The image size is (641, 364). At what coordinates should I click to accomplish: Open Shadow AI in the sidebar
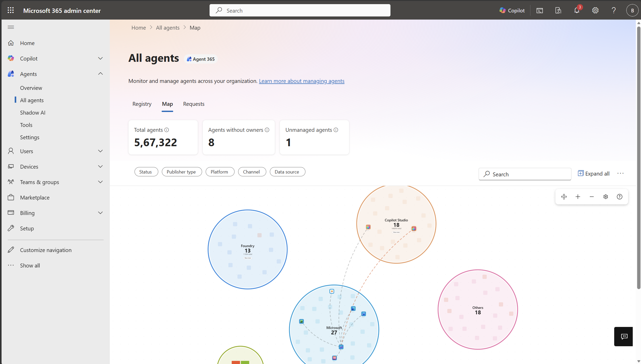pyautogui.click(x=33, y=112)
